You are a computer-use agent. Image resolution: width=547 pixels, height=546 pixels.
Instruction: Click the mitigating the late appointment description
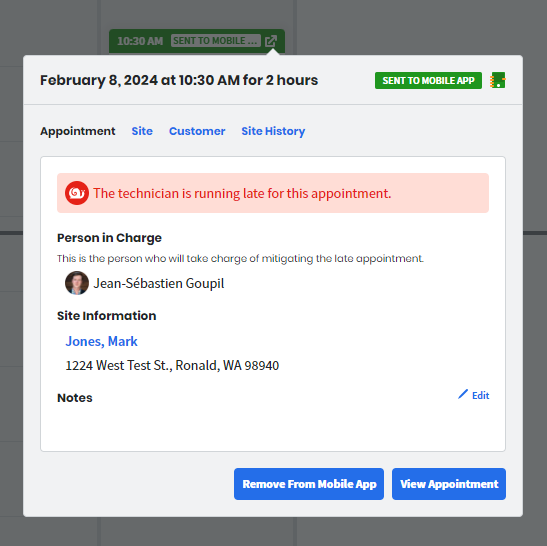(240, 259)
